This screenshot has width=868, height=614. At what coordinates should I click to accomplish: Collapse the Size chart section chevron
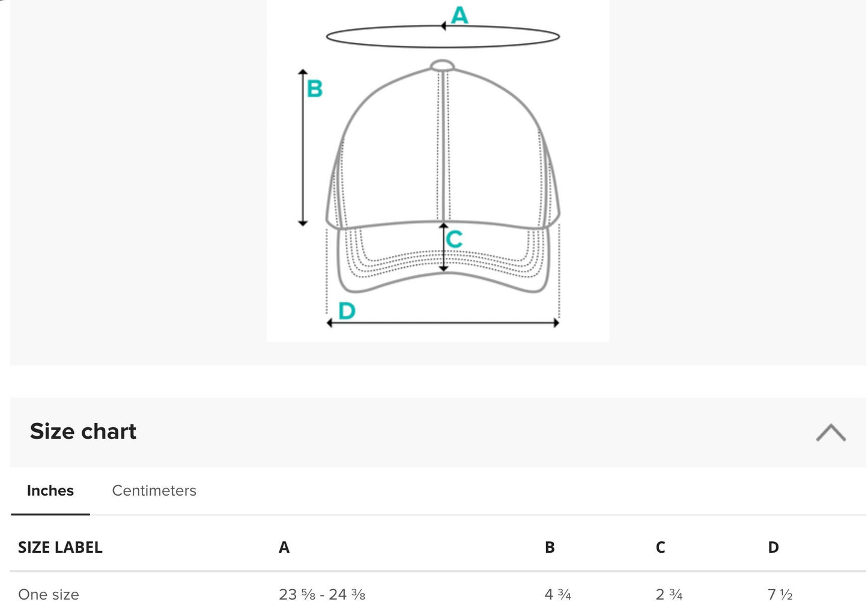point(831,433)
